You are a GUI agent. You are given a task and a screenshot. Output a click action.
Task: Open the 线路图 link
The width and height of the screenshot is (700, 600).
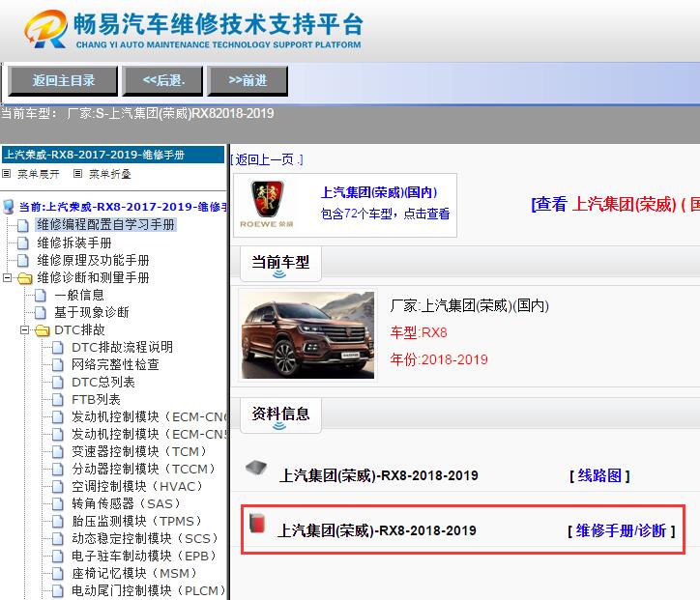[599, 476]
